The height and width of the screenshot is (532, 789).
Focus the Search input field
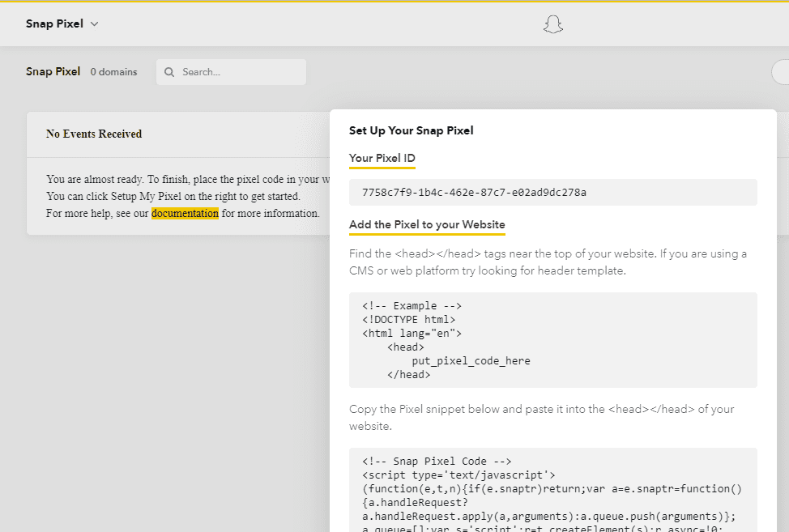pyautogui.click(x=231, y=72)
